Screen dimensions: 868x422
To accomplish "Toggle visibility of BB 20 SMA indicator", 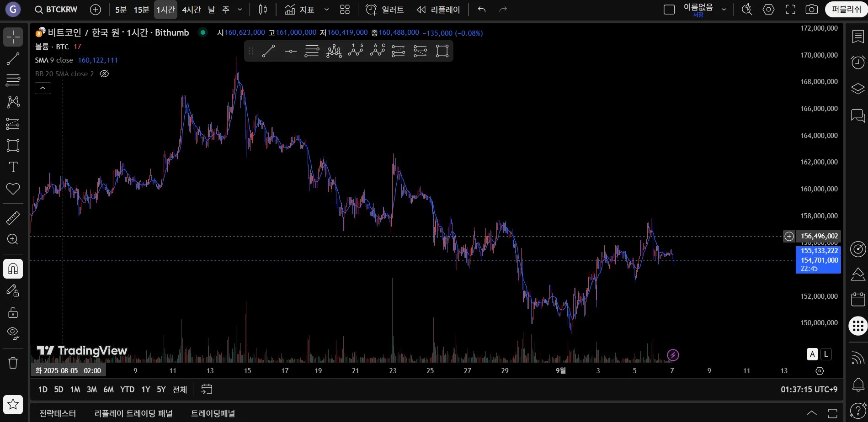I will (x=104, y=74).
